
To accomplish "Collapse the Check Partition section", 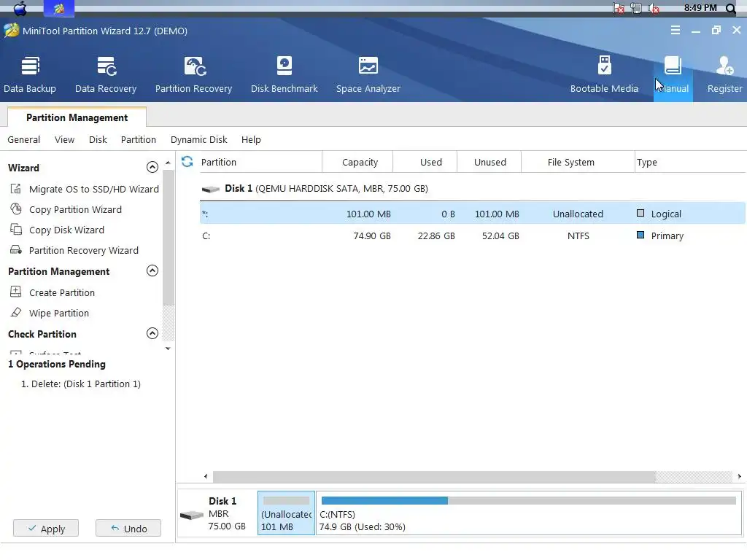I will click(x=152, y=333).
